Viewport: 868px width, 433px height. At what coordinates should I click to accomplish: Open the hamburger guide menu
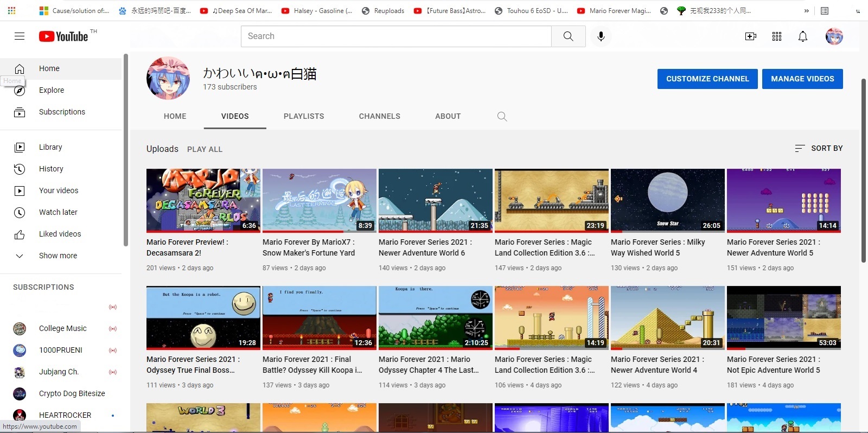(20, 36)
